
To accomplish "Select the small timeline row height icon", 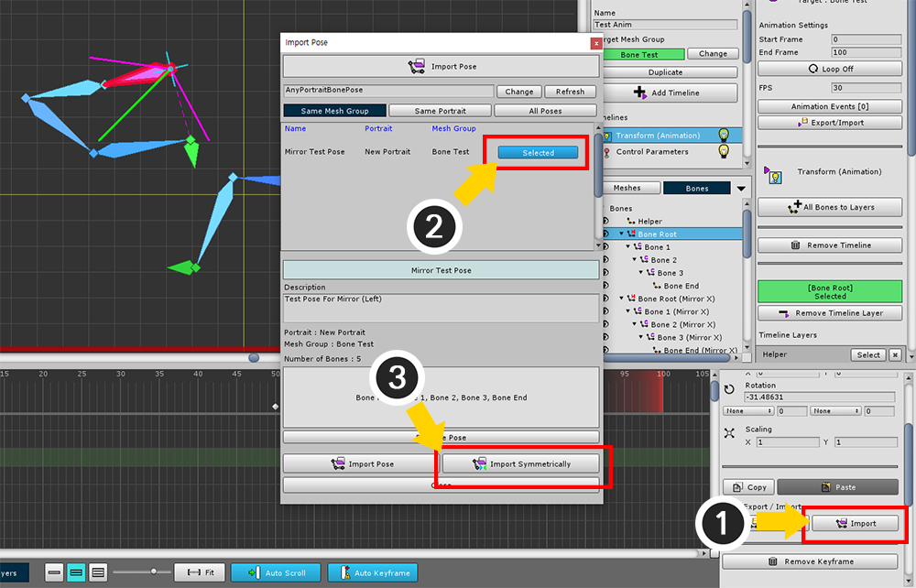I will coord(54,572).
